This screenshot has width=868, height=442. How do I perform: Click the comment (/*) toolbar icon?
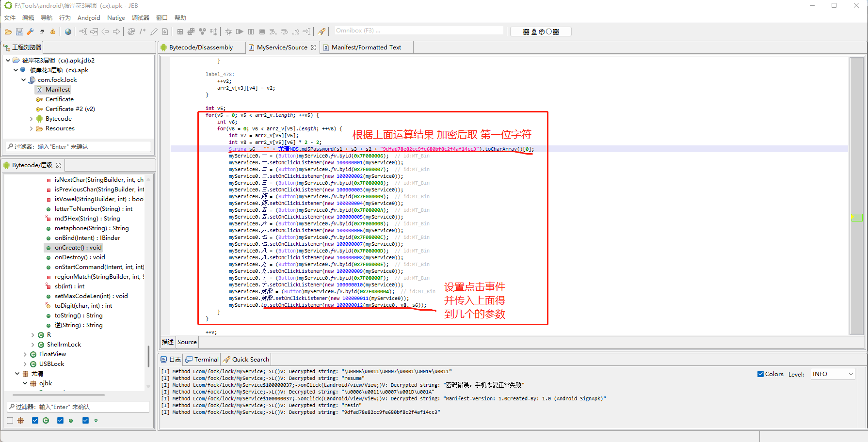coord(143,32)
